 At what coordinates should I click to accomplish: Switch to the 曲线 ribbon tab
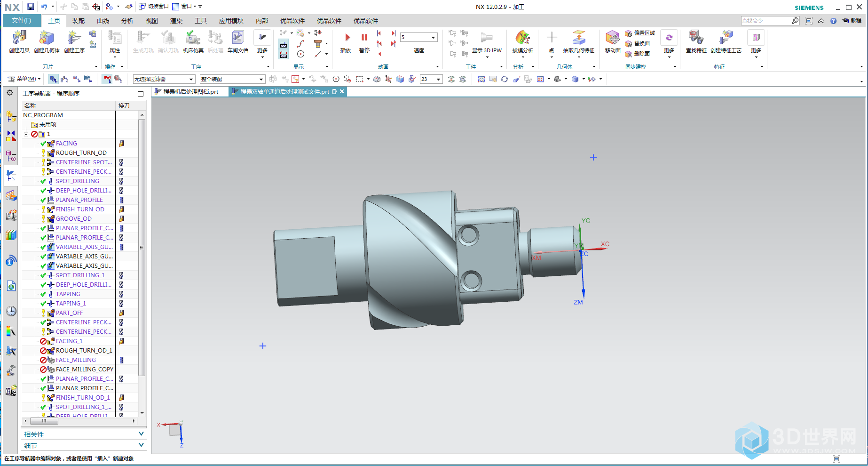point(103,21)
